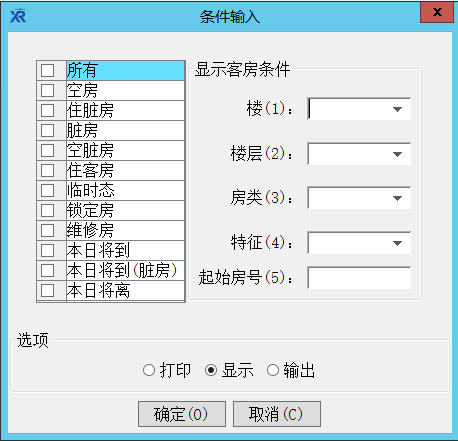The image size is (458, 441).
Task: Check the 所有 checkbox
Action: pyautogui.click(x=47, y=70)
